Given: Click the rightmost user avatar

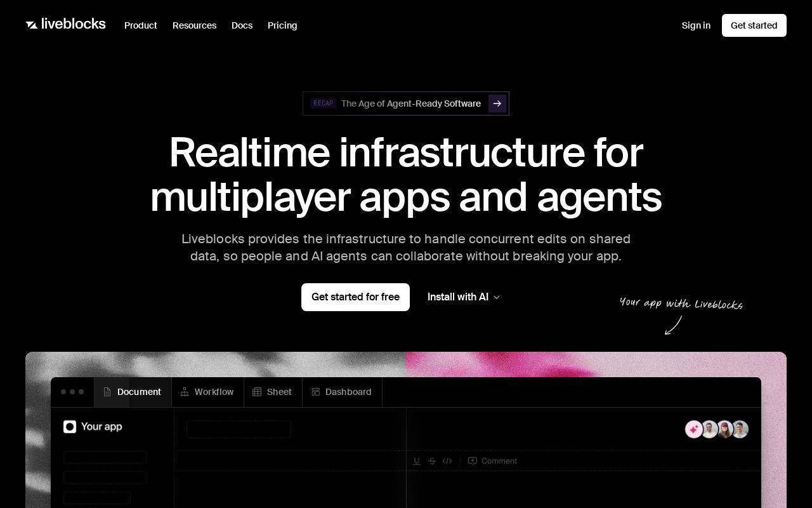Looking at the screenshot, I should tap(740, 429).
